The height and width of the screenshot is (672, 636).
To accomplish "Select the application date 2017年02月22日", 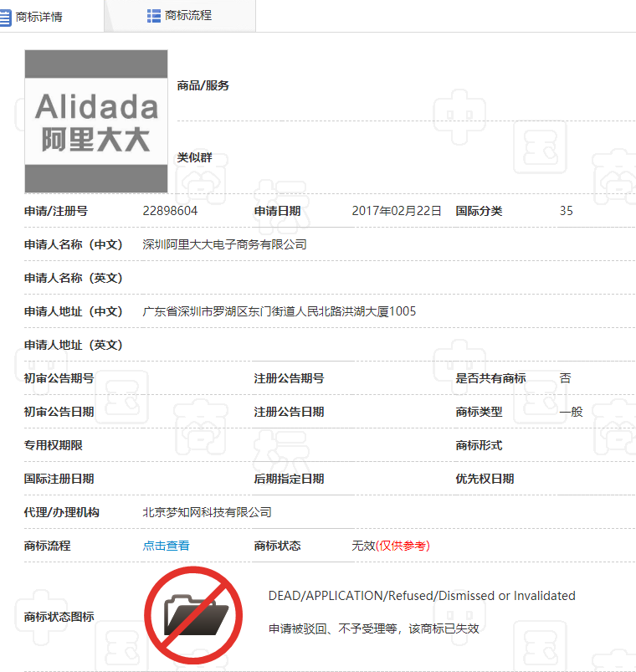I will coord(397,211).
